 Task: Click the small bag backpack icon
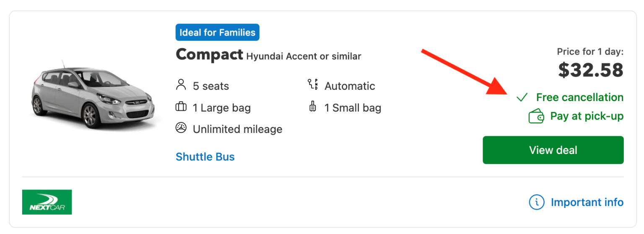click(x=312, y=107)
